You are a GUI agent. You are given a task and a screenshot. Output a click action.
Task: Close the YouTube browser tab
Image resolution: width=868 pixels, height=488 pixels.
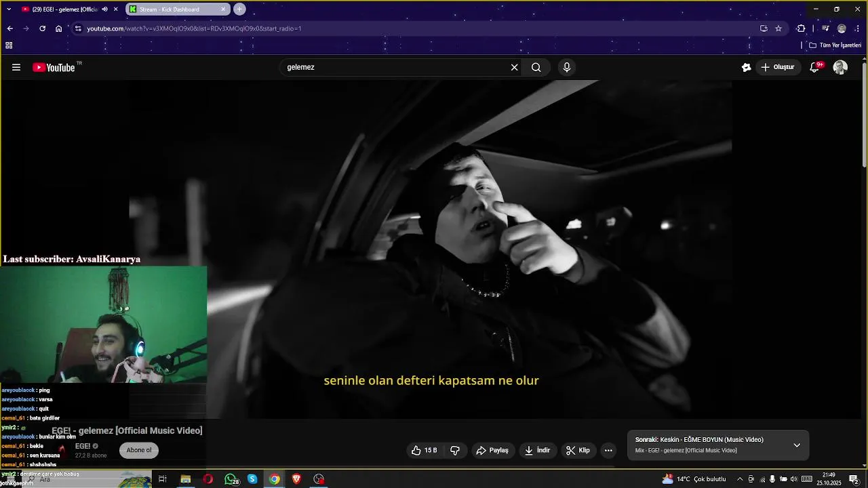(x=115, y=9)
